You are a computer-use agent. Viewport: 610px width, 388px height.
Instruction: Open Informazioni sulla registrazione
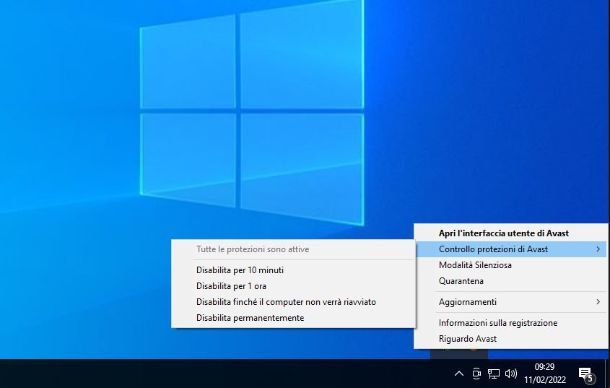pos(511,323)
